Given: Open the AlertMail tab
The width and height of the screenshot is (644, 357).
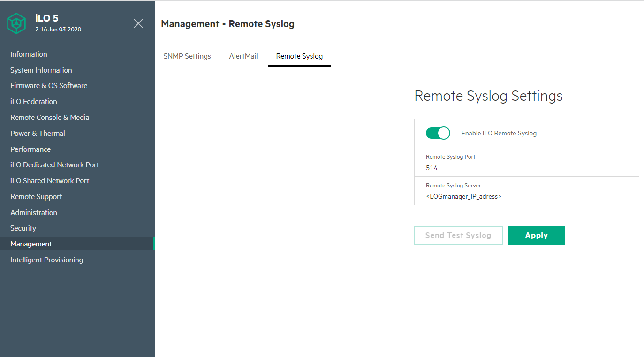Looking at the screenshot, I should tap(243, 56).
